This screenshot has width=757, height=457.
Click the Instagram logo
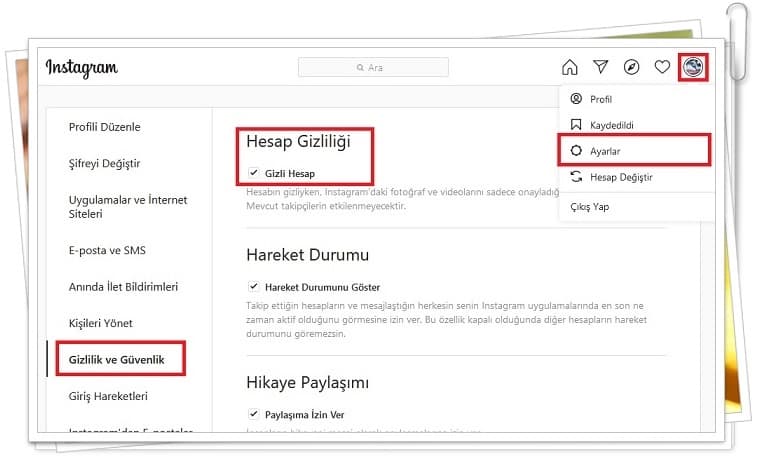82,68
